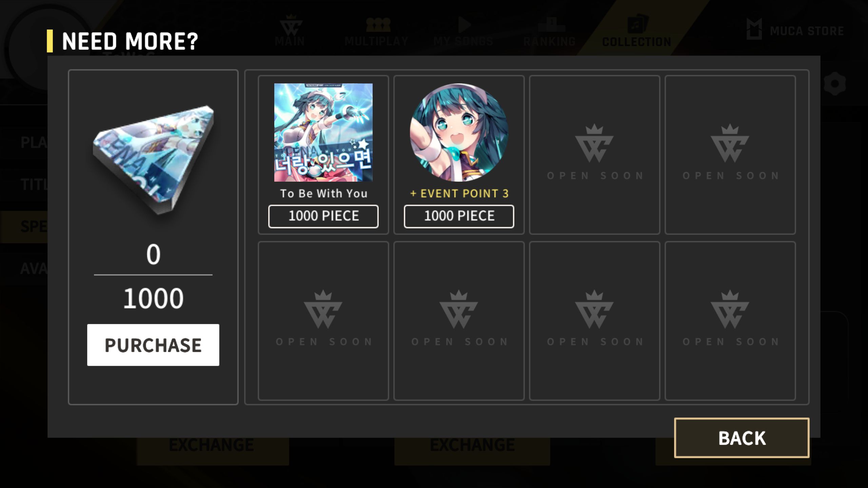Select the To Be With You album cover
Screen dimensions: 868x488
[323, 132]
